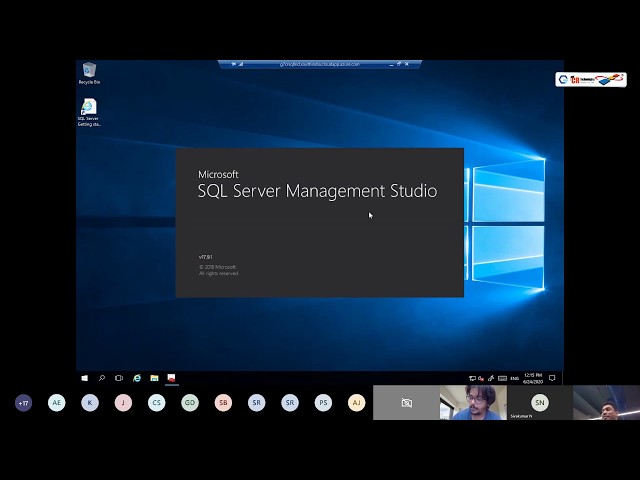Select participant avatar AJ
Viewport: 640px width, 480px height.
356,403
